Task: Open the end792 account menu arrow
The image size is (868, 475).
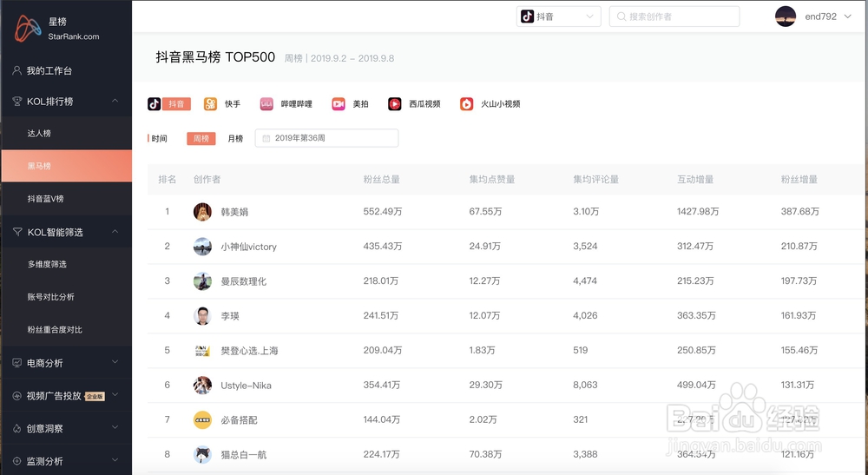Action: 847,16
